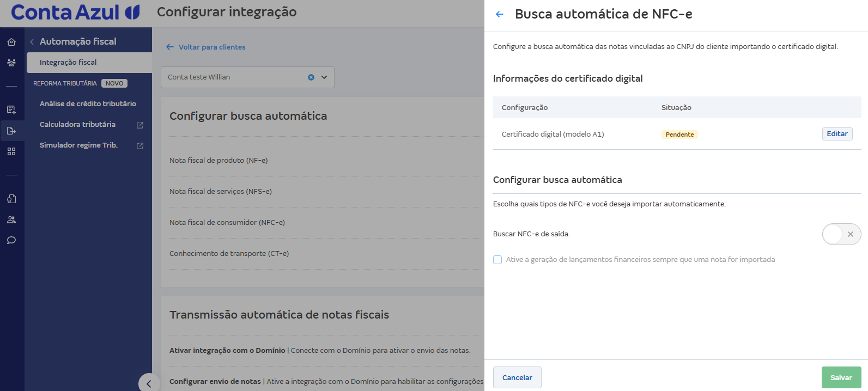Open the home icon in sidebar
This screenshot has height=391, width=868.
11,42
